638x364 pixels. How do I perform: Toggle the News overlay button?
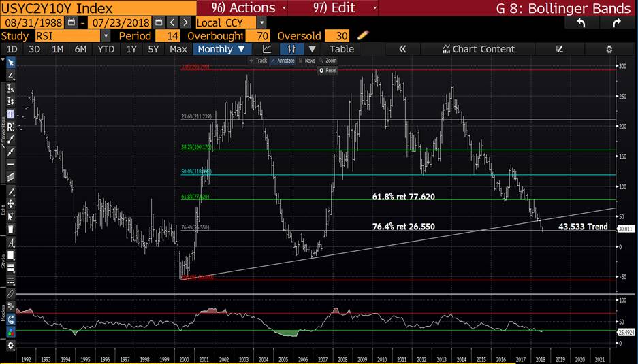[x=307, y=60]
